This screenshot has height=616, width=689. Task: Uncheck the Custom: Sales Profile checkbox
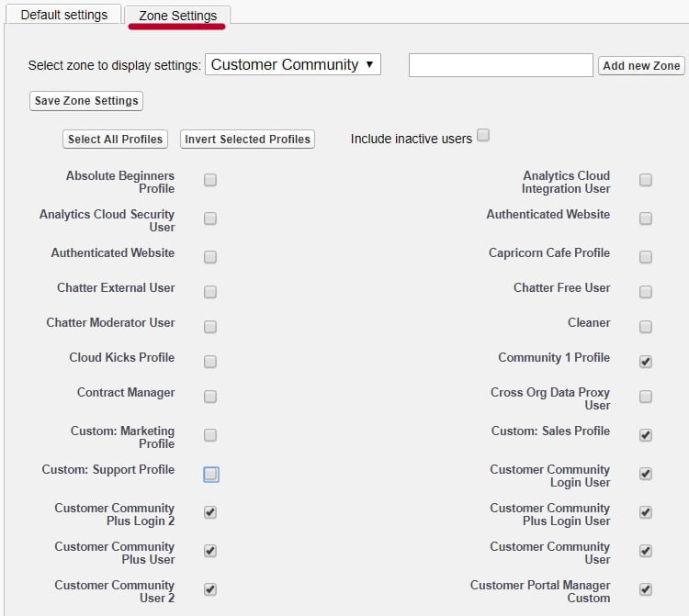point(646,435)
